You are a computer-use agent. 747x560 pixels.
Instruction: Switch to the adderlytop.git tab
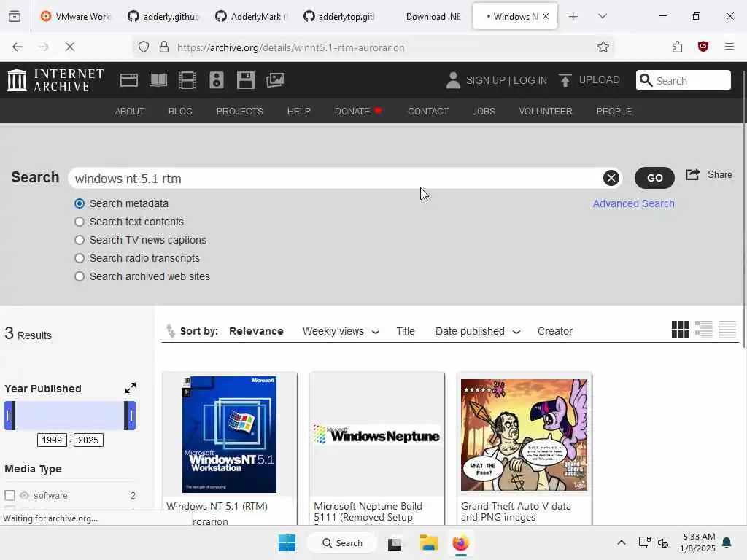click(x=338, y=16)
